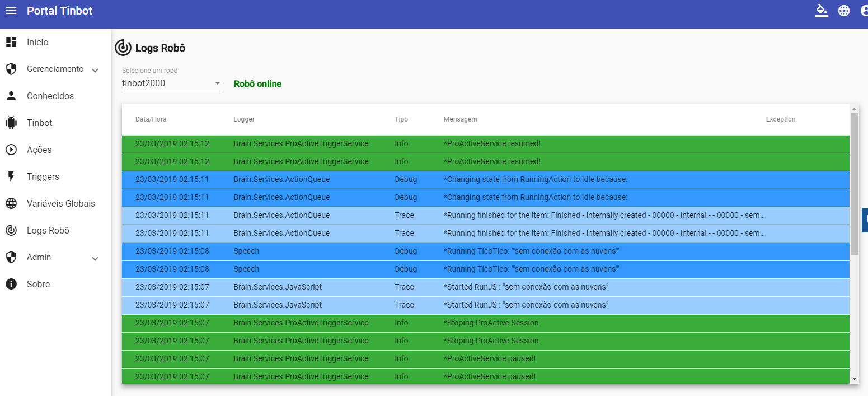
Task: Click the Conhecidos person icon
Action: (x=11, y=96)
